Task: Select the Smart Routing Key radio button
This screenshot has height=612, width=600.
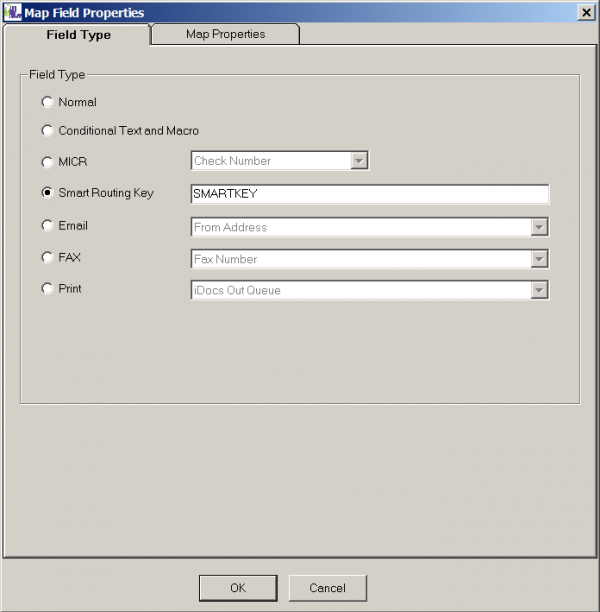Action: [x=47, y=193]
